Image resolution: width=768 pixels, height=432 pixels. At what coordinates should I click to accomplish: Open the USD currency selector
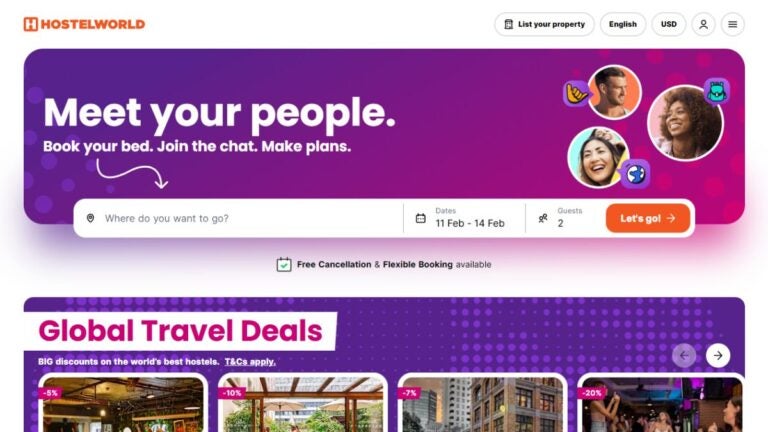tap(669, 24)
